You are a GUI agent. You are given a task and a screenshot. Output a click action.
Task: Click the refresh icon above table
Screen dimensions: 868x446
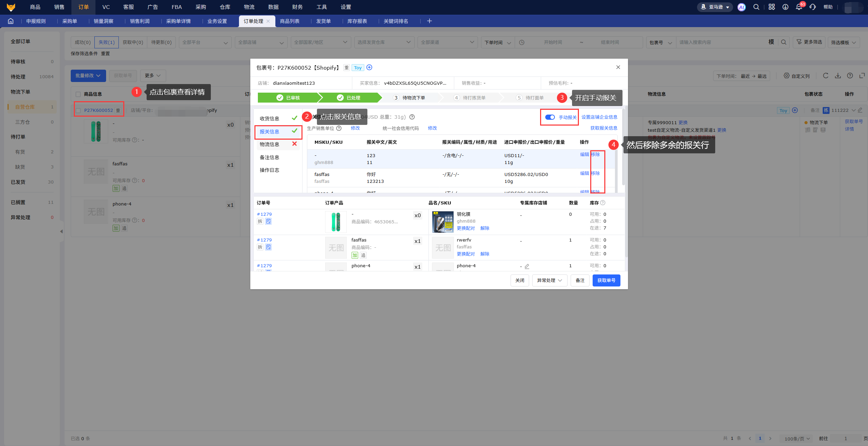tap(825, 76)
